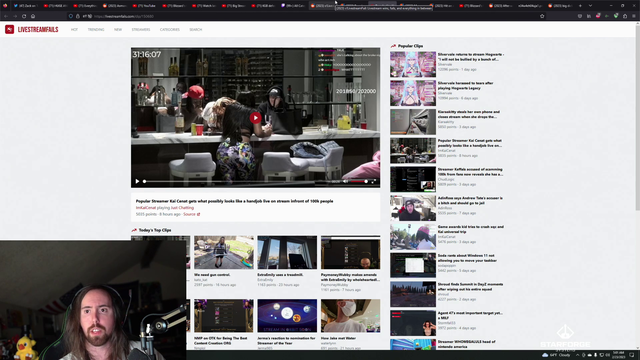Open 'Jerma's reaction to nomination' clip thumbnail
The height and width of the screenshot is (360, 640).
point(287,316)
